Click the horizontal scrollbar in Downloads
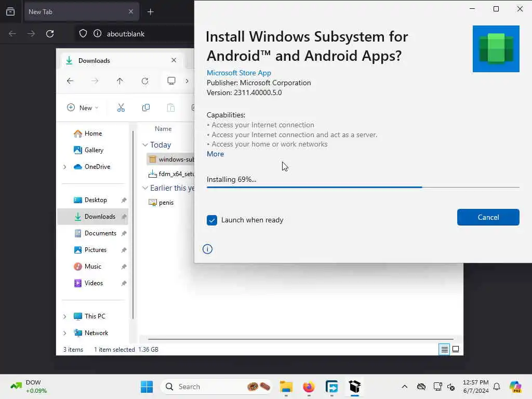The width and height of the screenshot is (532, 399). click(301, 339)
